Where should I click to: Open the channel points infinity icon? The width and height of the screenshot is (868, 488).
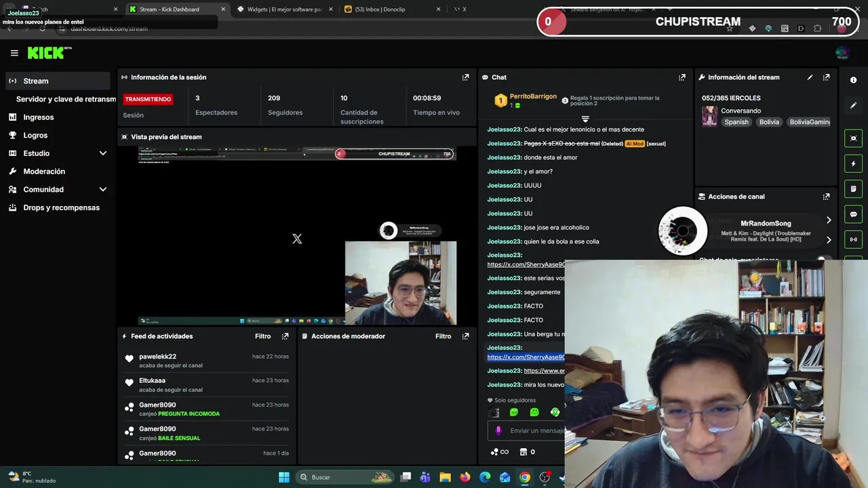coord(500,452)
